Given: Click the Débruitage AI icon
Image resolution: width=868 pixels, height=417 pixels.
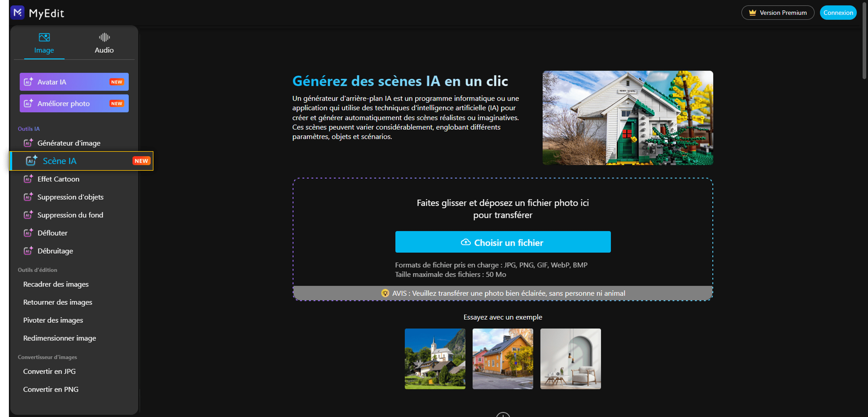Looking at the screenshot, I should [x=28, y=251].
